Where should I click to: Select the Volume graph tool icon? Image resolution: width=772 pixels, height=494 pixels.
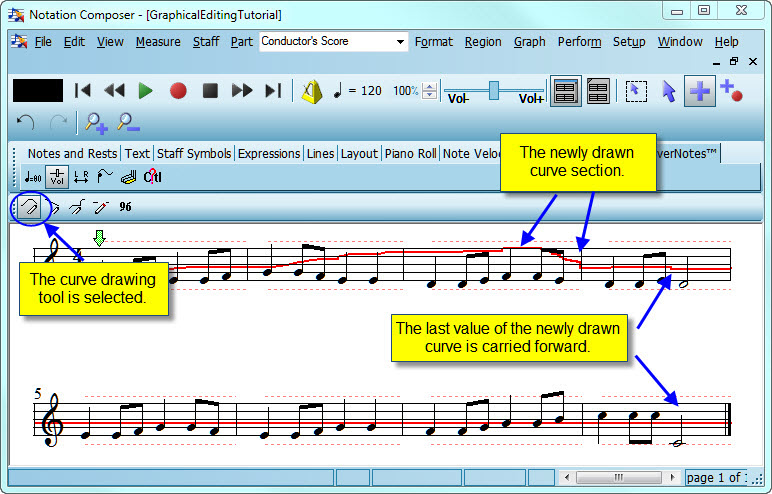click(57, 178)
